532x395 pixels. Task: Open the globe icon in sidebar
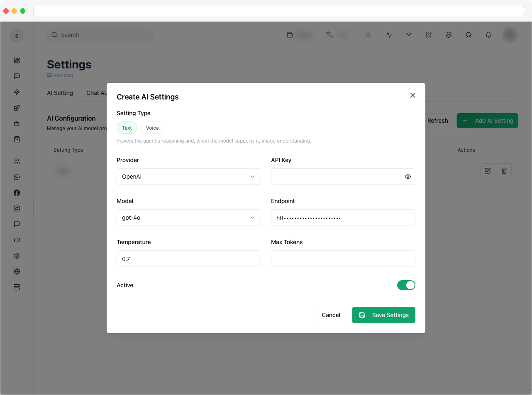[x=17, y=271]
